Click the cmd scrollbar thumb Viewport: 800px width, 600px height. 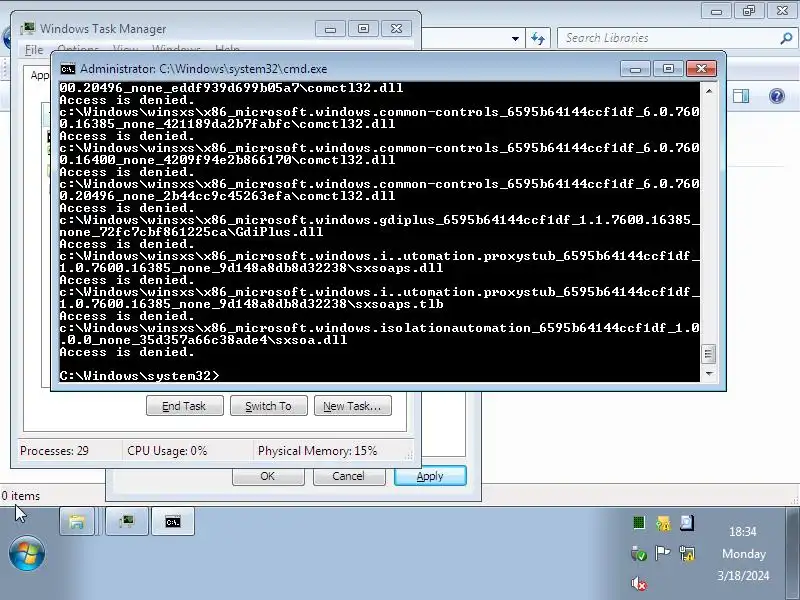709,354
